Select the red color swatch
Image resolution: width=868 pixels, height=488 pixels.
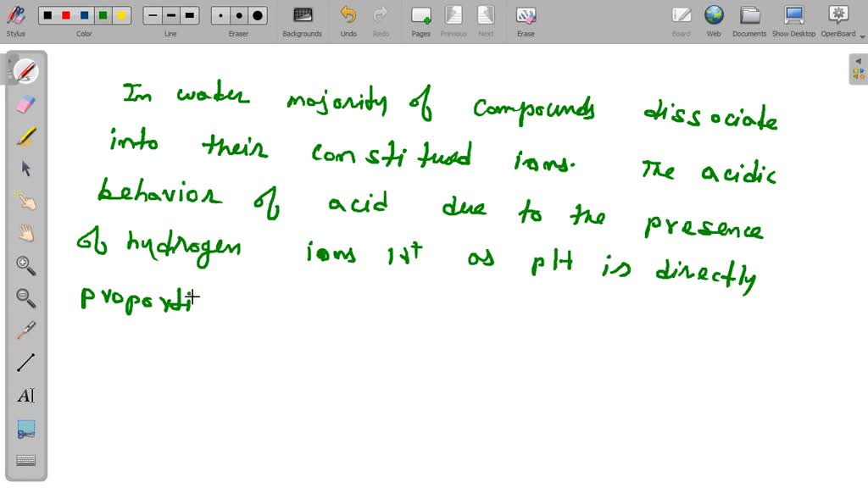pyautogui.click(x=64, y=14)
